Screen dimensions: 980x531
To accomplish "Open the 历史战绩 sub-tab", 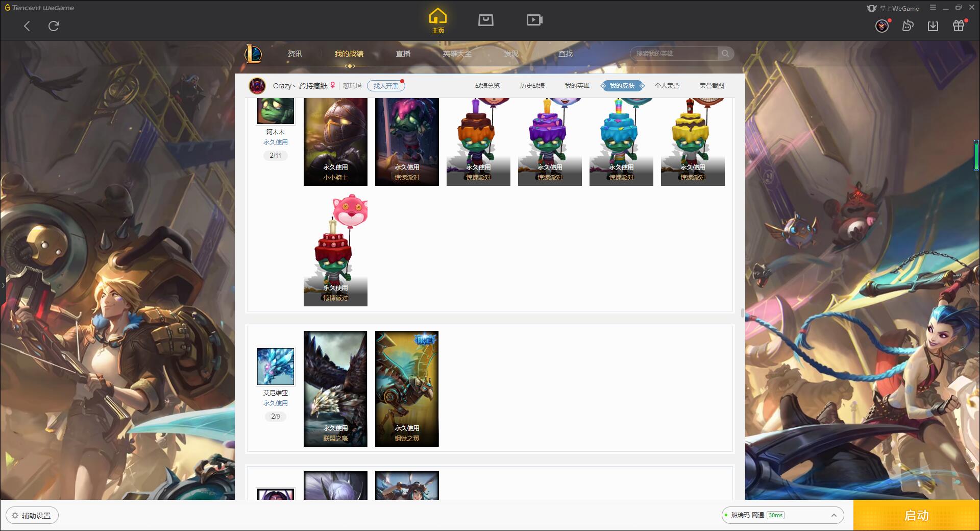I will 532,86.
